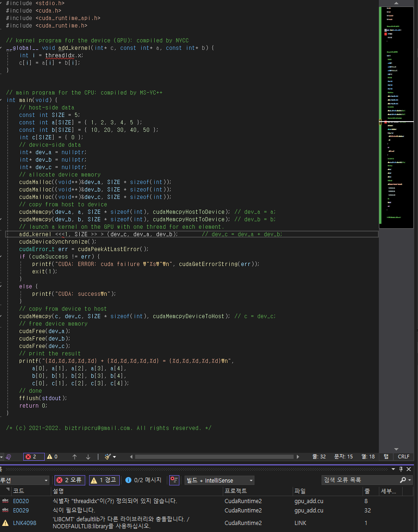Viewport: 418px width, 532px height.
Task: Toggle the 0/2 메시지 messages filter
Action: (143, 480)
